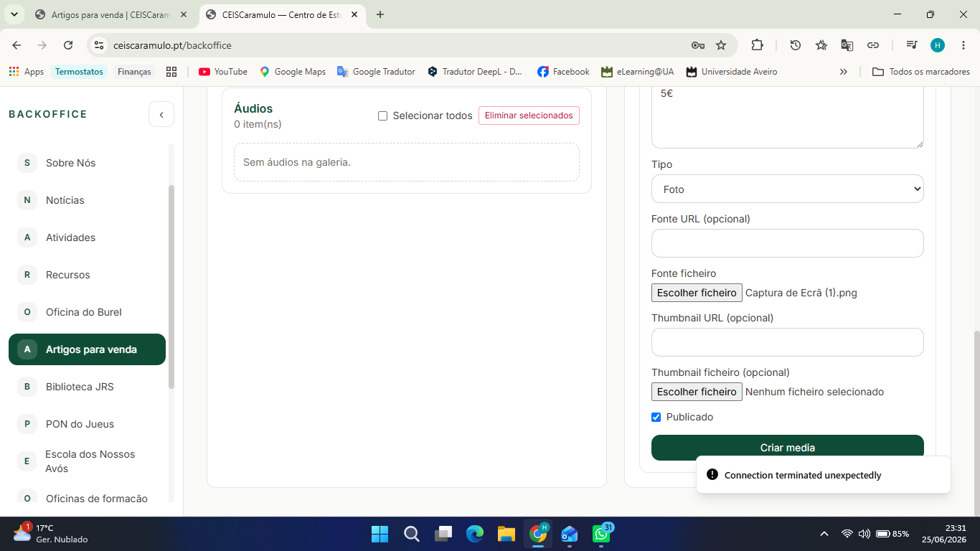Click the text area containing 5€
The height and width of the screenshot is (551, 980).
pos(787,117)
